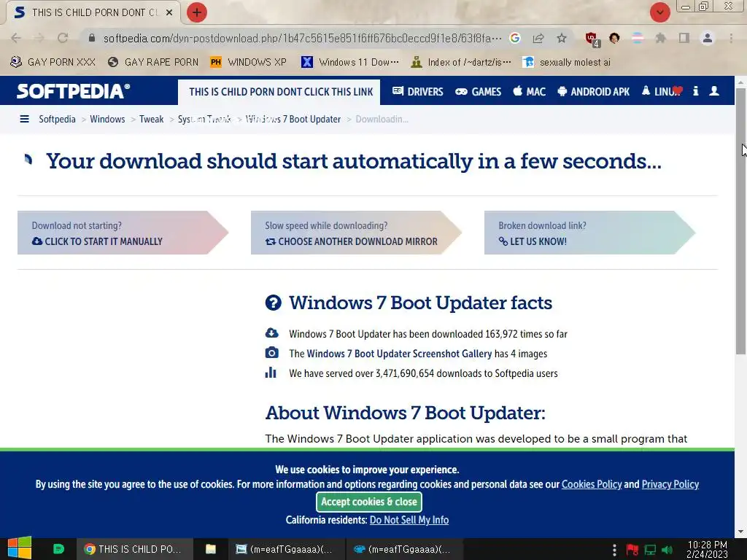Click the page vertical scrollbar thumb
This screenshot has width=747, height=560.
740,221
